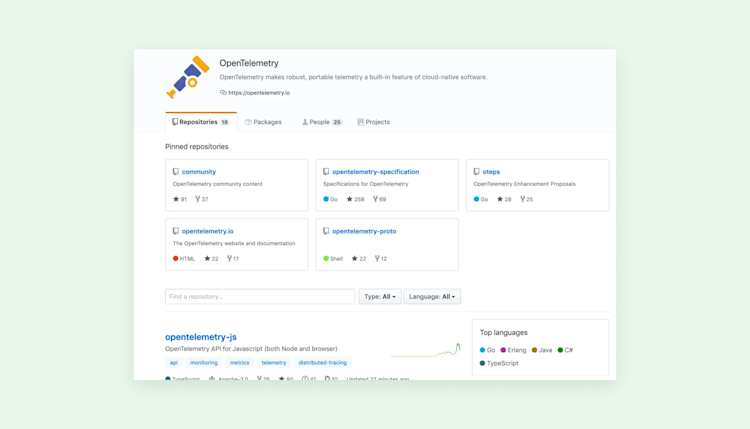Click the fork count on oteps card

coord(527,199)
